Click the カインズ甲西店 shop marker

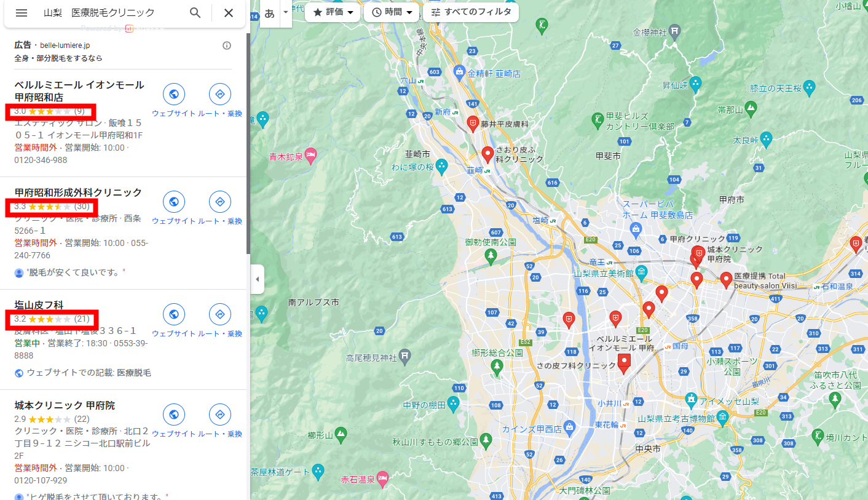coord(570,427)
